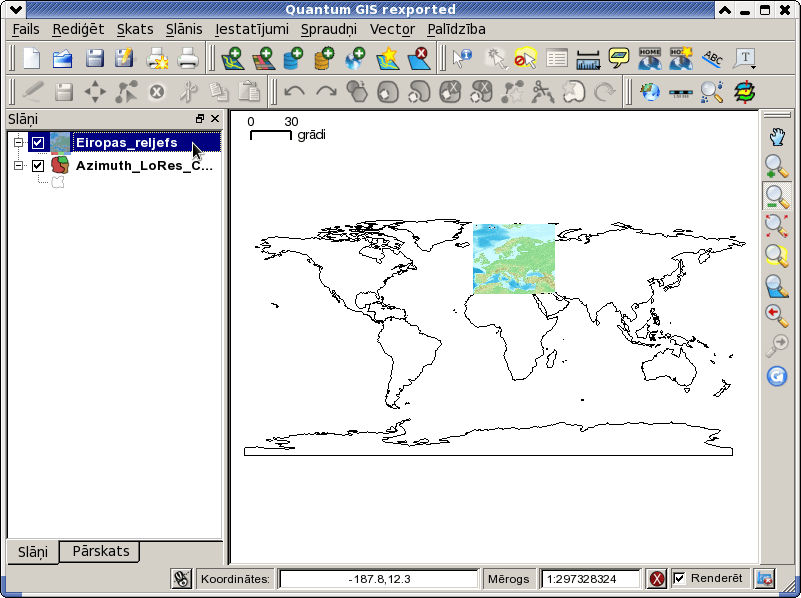Select the Azimuth_LoRes_C layer name
801x598 pixels.
pos(144,165)
